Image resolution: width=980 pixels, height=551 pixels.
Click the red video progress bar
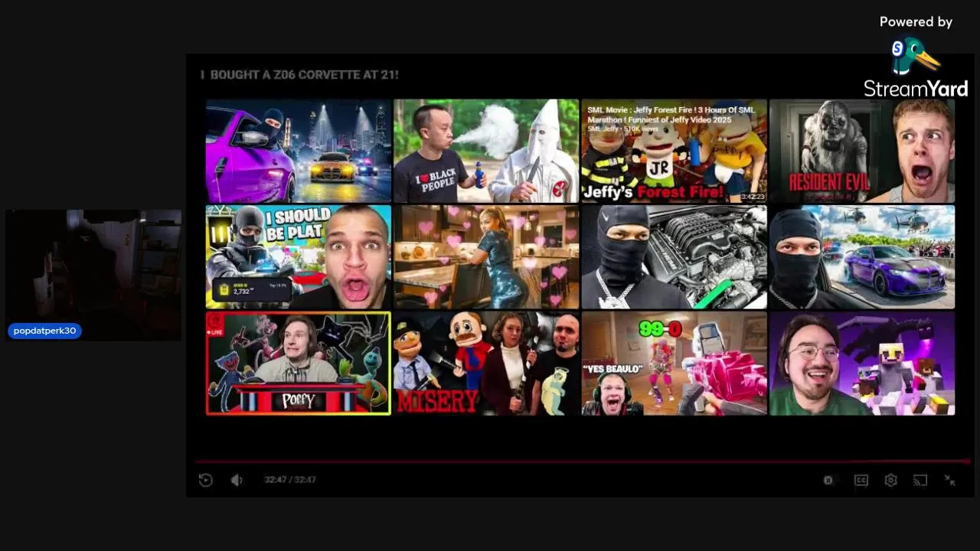tap(583, 461)
